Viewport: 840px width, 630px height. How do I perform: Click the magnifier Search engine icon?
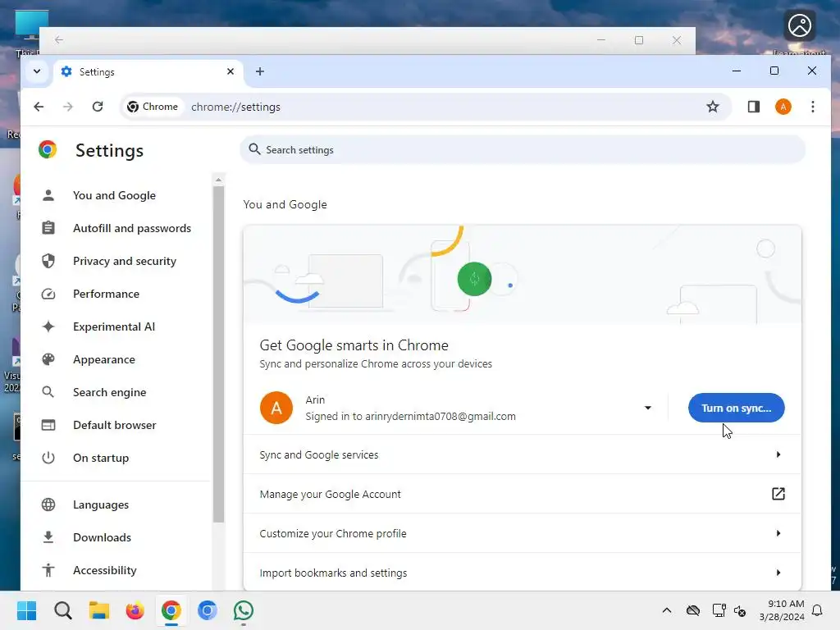point(48,392)
